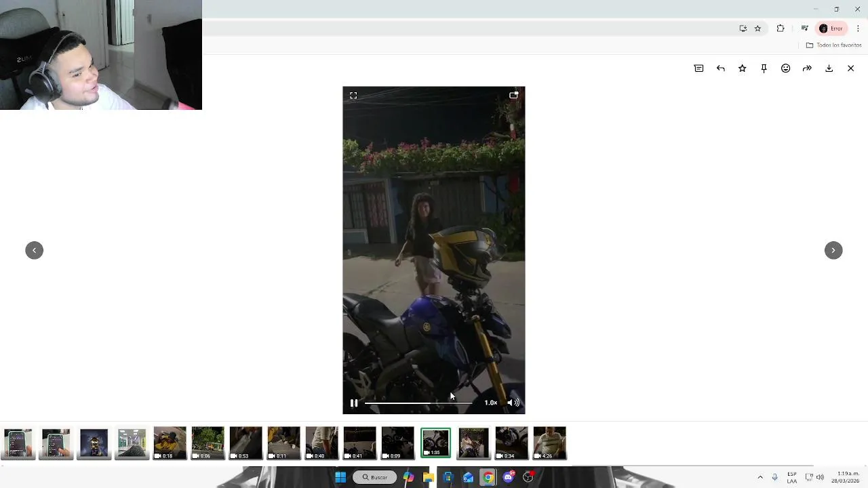This screenshot has height=488, width=868.
Task: Select the 0:34 video thumbnail
Action: point(511,443)
